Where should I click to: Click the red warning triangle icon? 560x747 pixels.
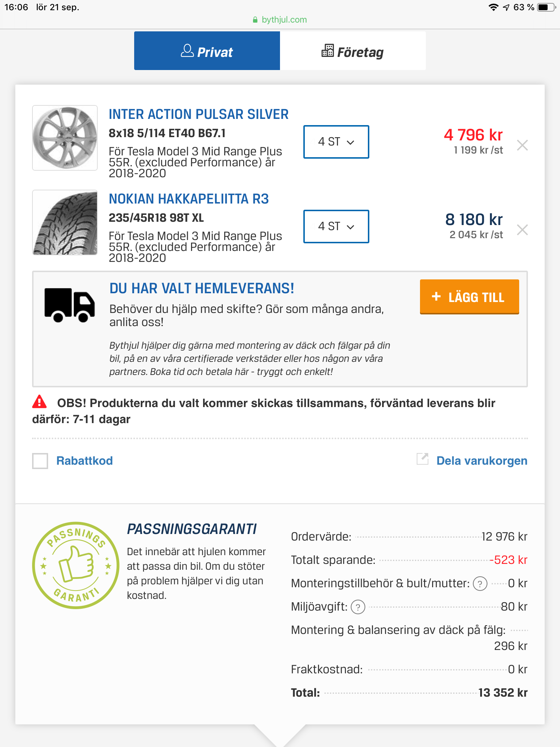39,402
